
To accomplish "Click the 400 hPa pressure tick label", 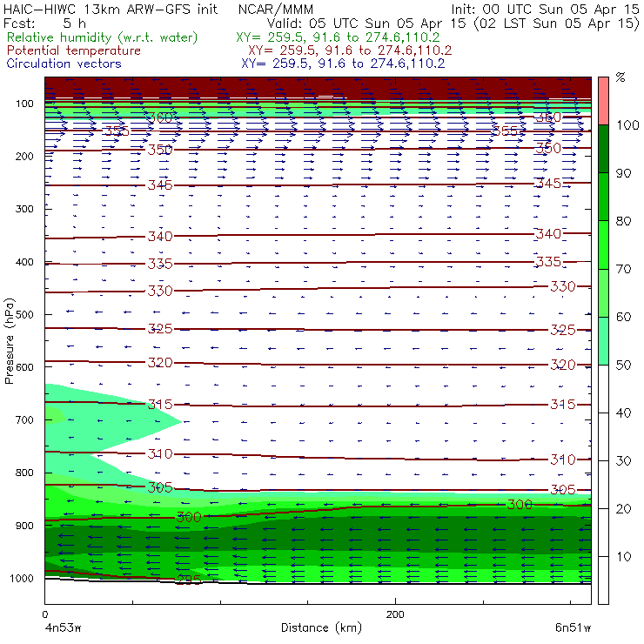I will click(24, 262).
